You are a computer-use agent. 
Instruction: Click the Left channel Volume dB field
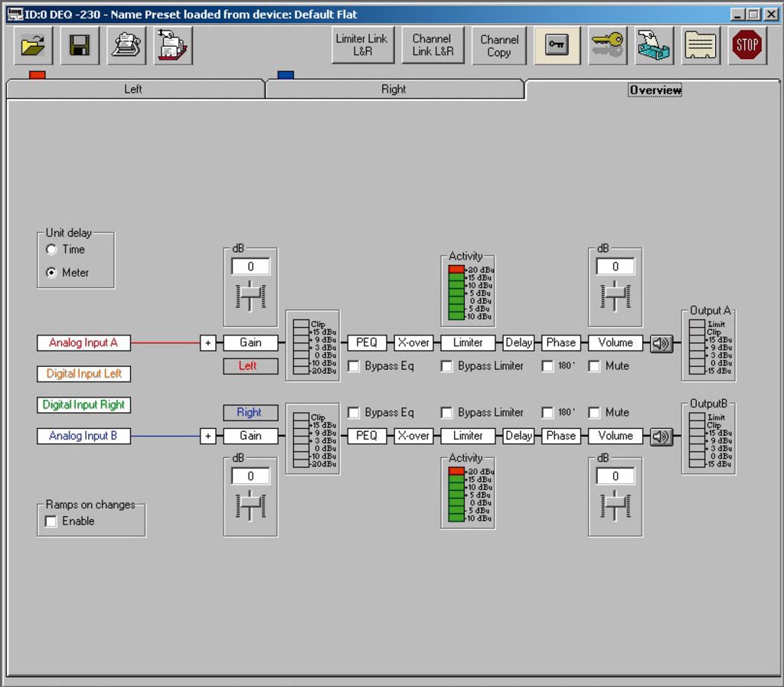615,267
